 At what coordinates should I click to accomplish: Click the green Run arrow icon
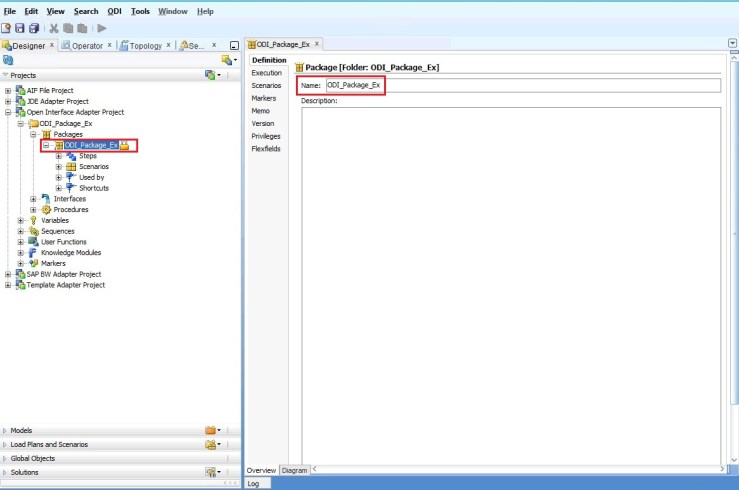click(101, 28)
